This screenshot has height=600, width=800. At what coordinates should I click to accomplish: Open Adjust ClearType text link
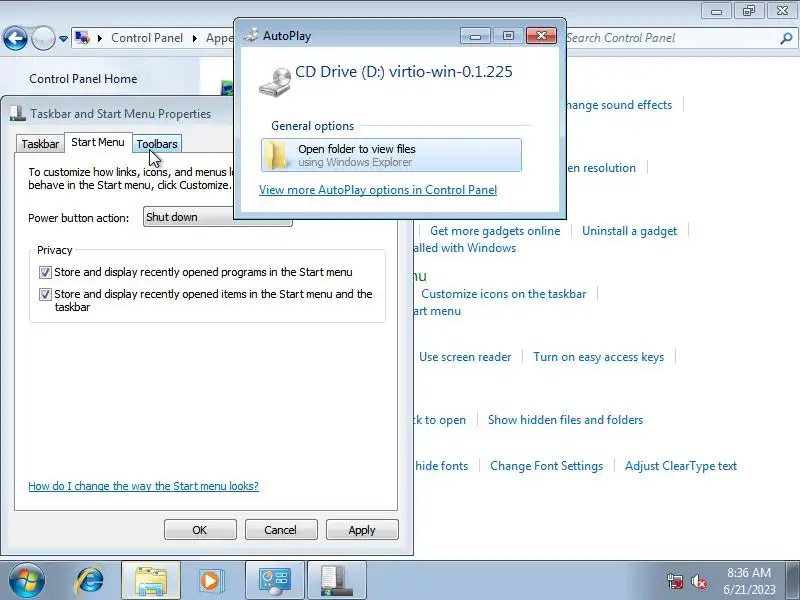[681, 466]
